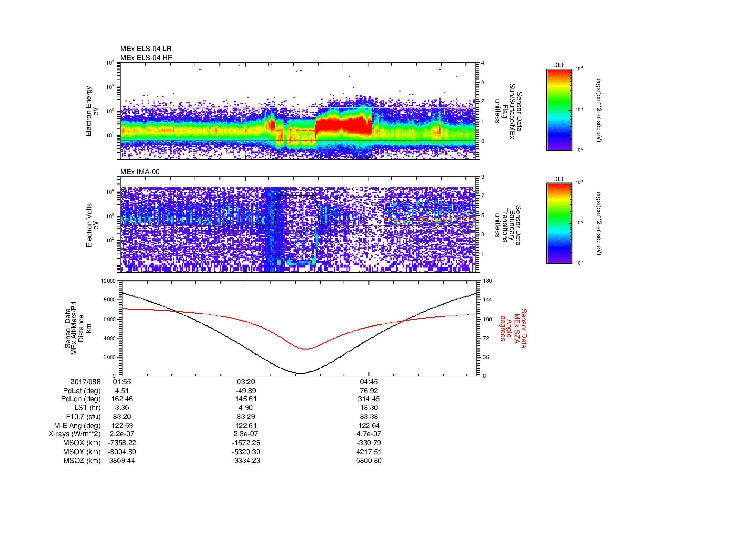Click the time tick '03:20'
Screen dimensions: 756x534
pos(246,382)
